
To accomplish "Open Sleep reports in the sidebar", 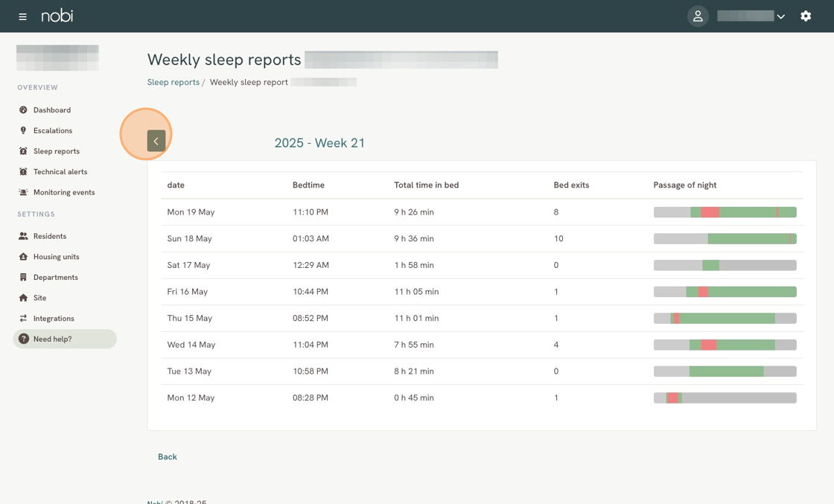I will 56,151.
